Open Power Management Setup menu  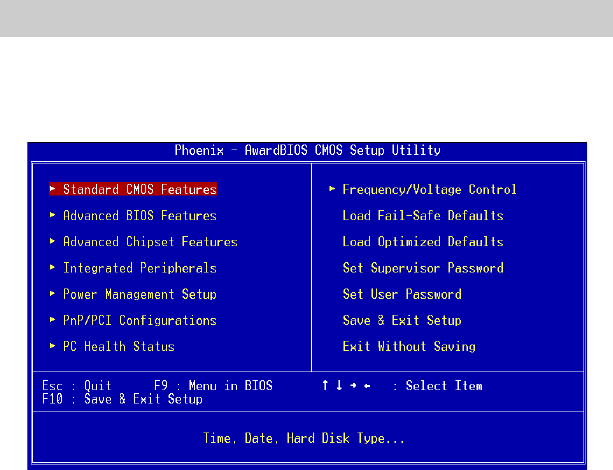pos(140,294)
